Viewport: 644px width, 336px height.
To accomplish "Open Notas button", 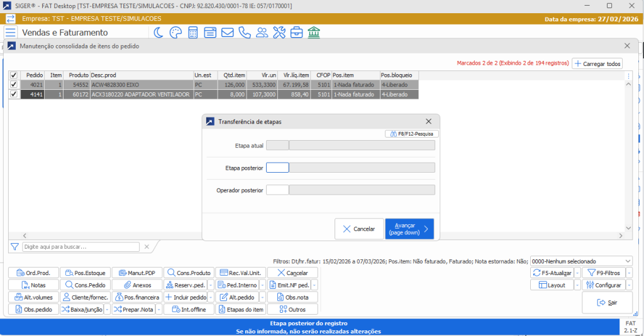I will point(34,285).
